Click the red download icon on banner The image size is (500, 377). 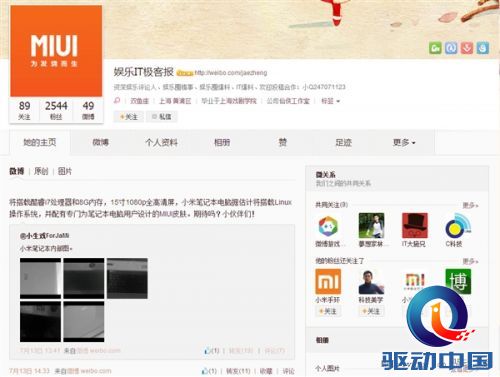467,48
